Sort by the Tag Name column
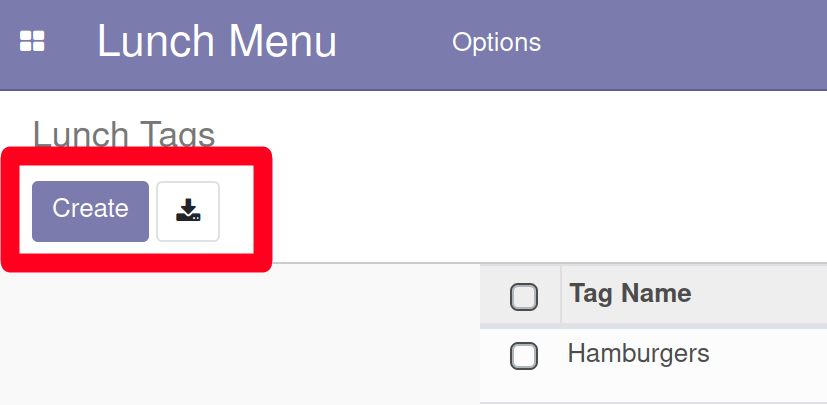Viewport: 827px width, 405px height. coord(630,293)
